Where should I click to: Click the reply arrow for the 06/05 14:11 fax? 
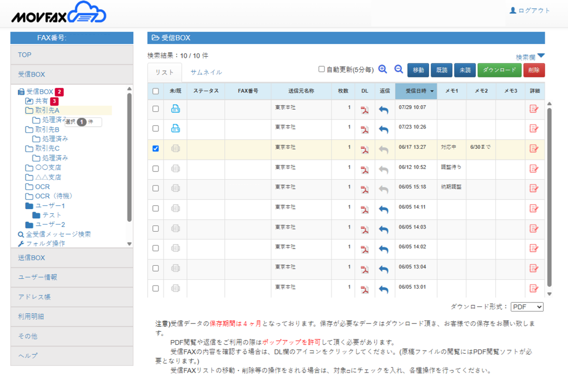pos(384,209)
